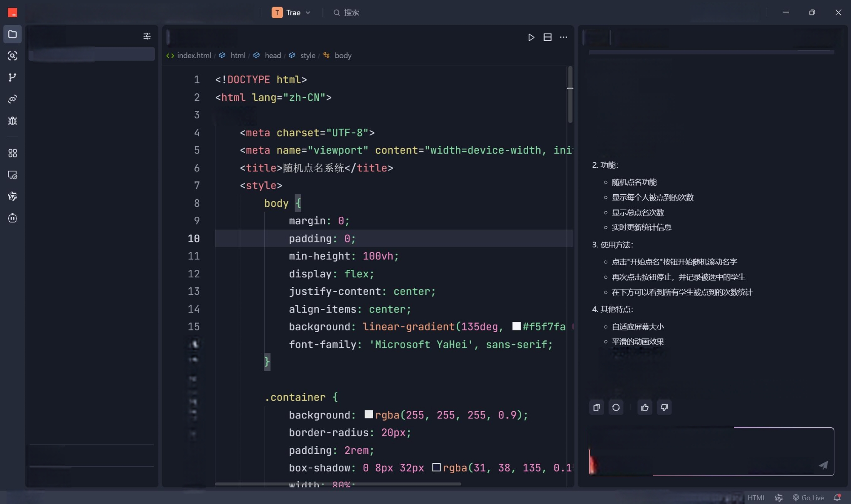Open the Source Control branch icon
The width and height of the screenshot is (851, 504).
coord(12,77)
